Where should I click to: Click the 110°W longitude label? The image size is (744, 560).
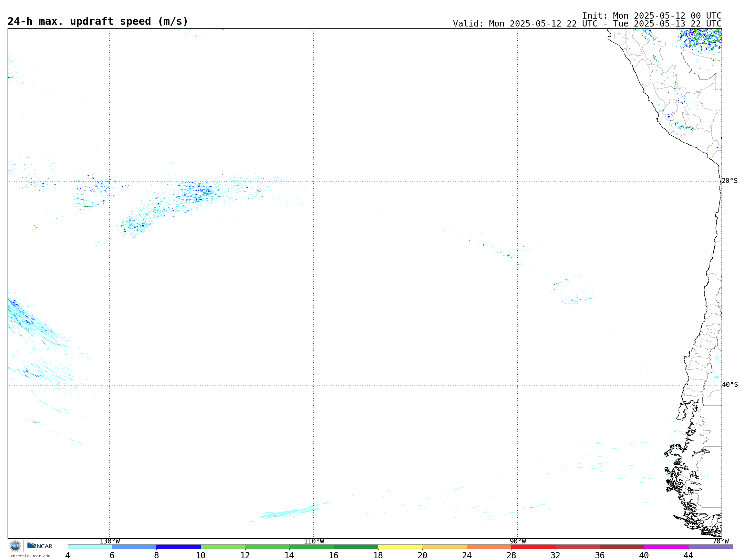point(314,541)
